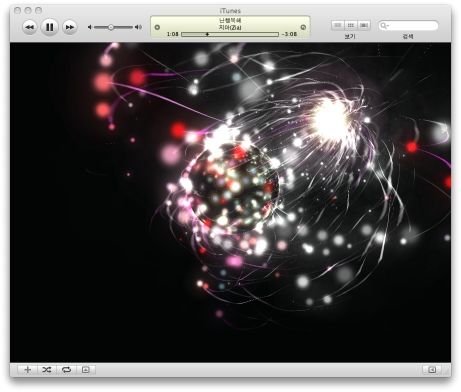
Task: Click the round icon at the left of the display
Action: [157, 27]
